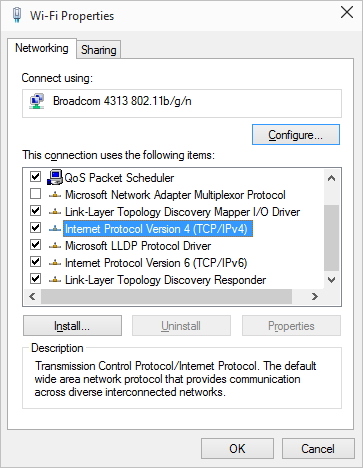This screenshot has height=468, width=363.
Task: Open the Configure... adapter button
Action: 296,135
